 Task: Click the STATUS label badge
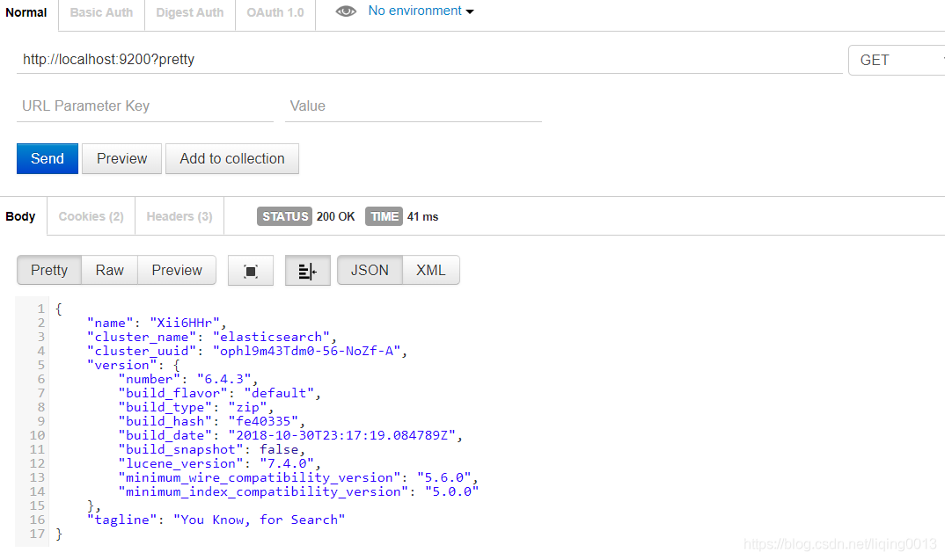coord(284,216)
